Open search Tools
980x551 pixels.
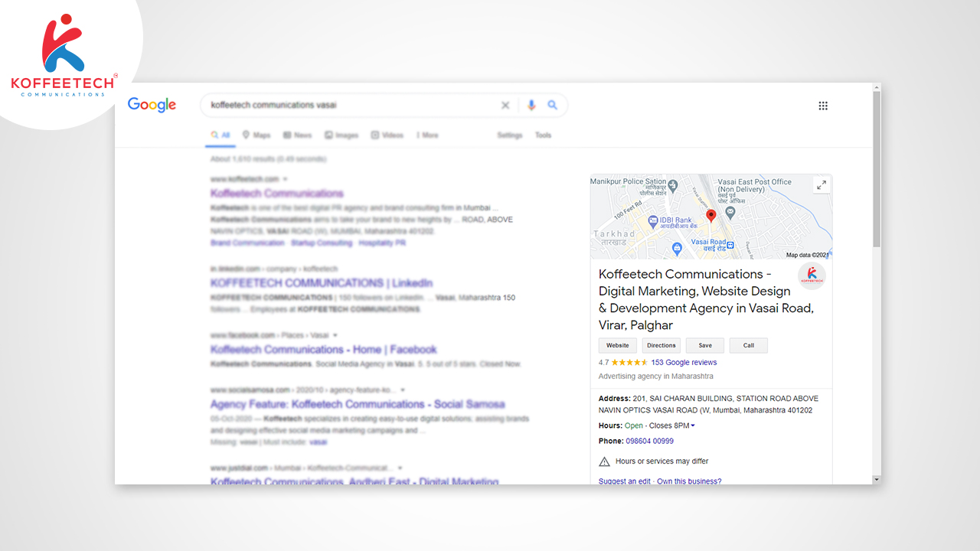tap(543, 135)
